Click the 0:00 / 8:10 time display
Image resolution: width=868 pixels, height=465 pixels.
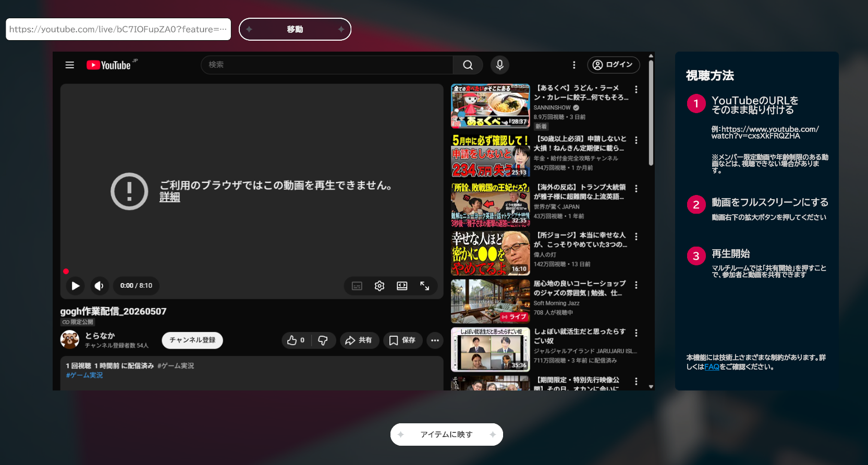(136, 286)
